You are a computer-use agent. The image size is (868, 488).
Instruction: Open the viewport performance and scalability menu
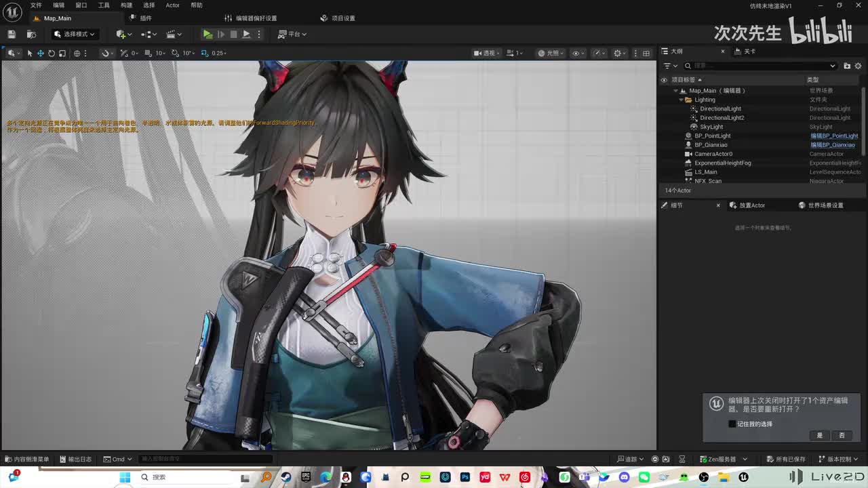[x=599, y=53]
